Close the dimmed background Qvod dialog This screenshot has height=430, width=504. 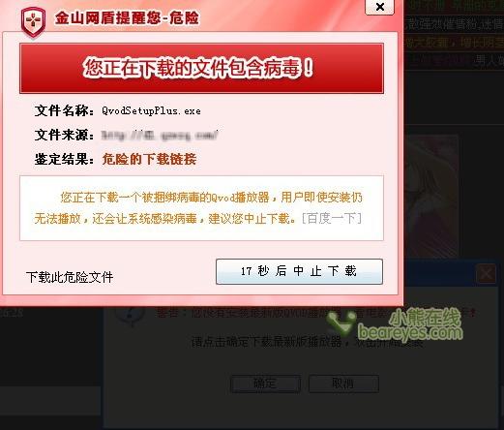(487, 274)
